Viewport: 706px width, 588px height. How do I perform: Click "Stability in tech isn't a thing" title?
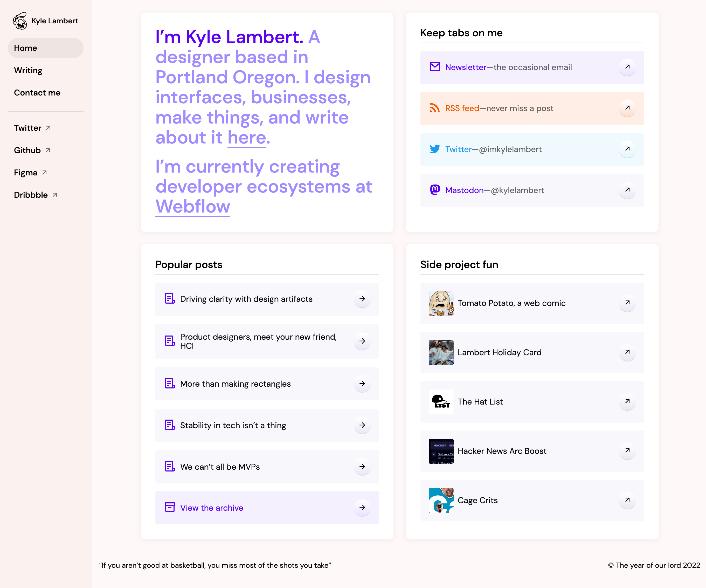(233, 426)
